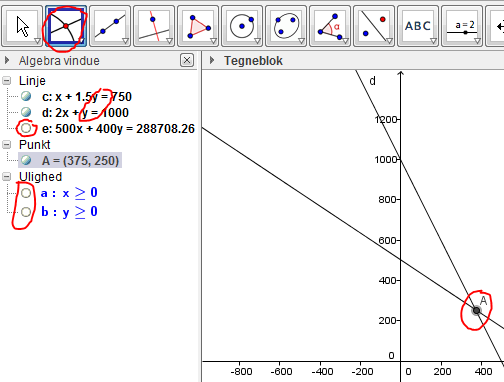Image resolution: width=504 pixels, height=382 pixels.
Task: Select inequality a: x ≥ 0
Action: tap(69, 193)
